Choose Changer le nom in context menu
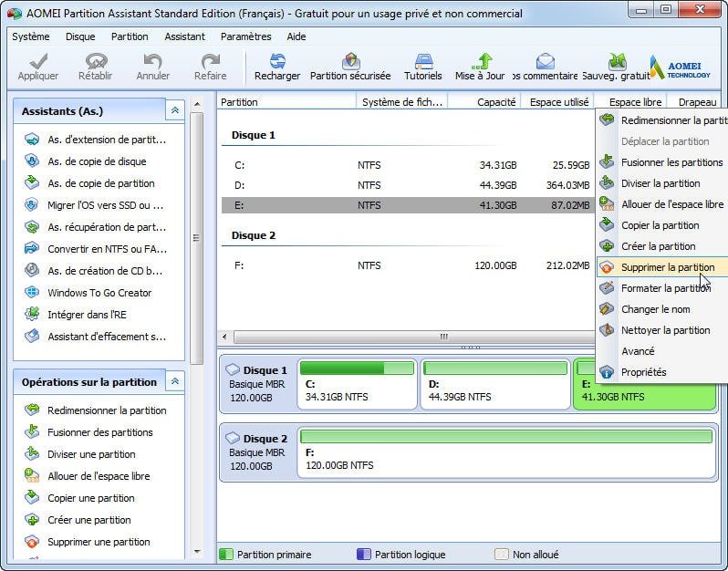 tap(662, 309)
